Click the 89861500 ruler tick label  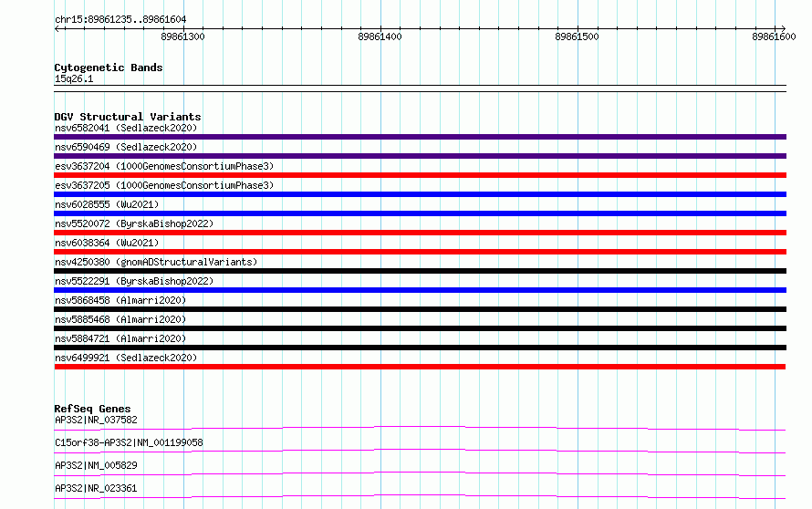click(577, 36)
